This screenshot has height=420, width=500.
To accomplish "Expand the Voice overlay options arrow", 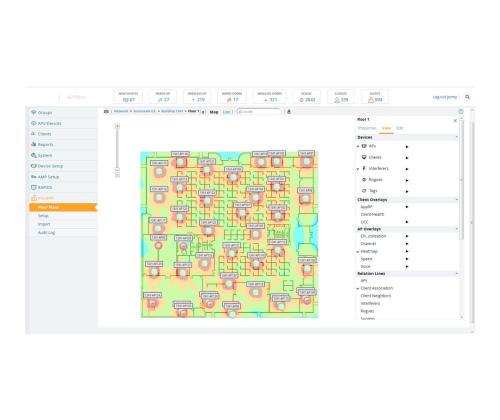I will 407,266.
